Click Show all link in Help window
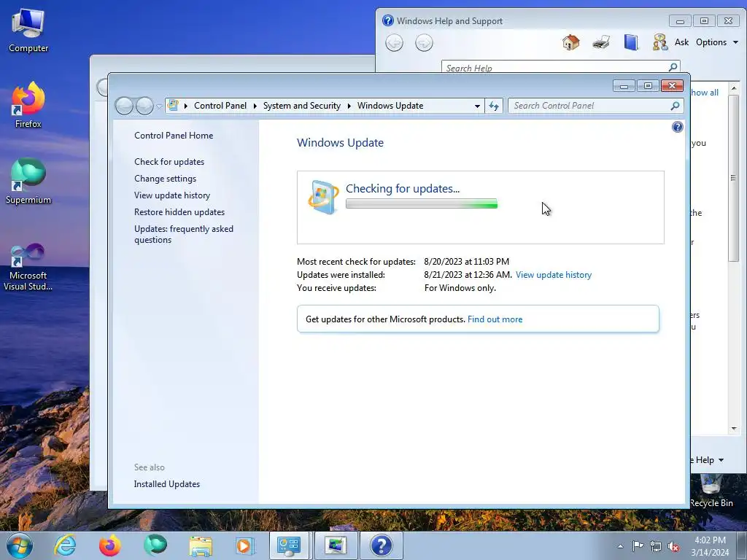 pos(705,93)
